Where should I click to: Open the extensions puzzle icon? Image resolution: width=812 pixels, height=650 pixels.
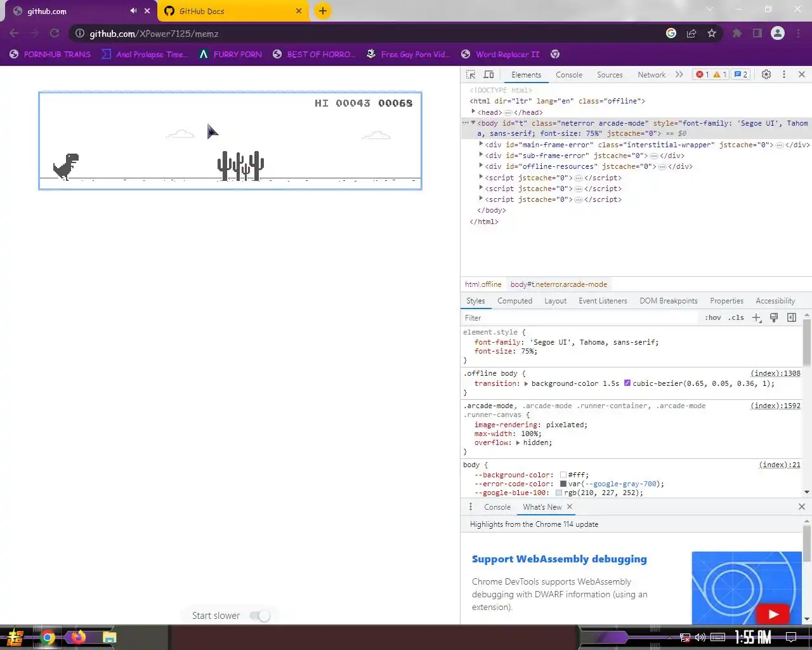(737, 34)
